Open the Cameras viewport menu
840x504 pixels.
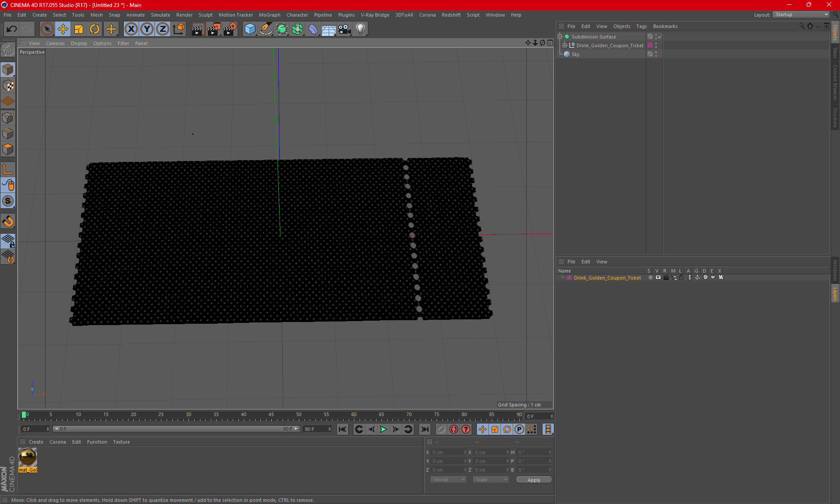coord(55,43)
